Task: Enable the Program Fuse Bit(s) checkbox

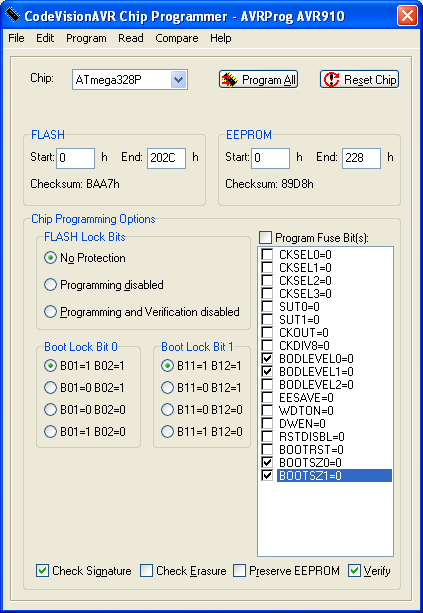Action: [265, 237]
